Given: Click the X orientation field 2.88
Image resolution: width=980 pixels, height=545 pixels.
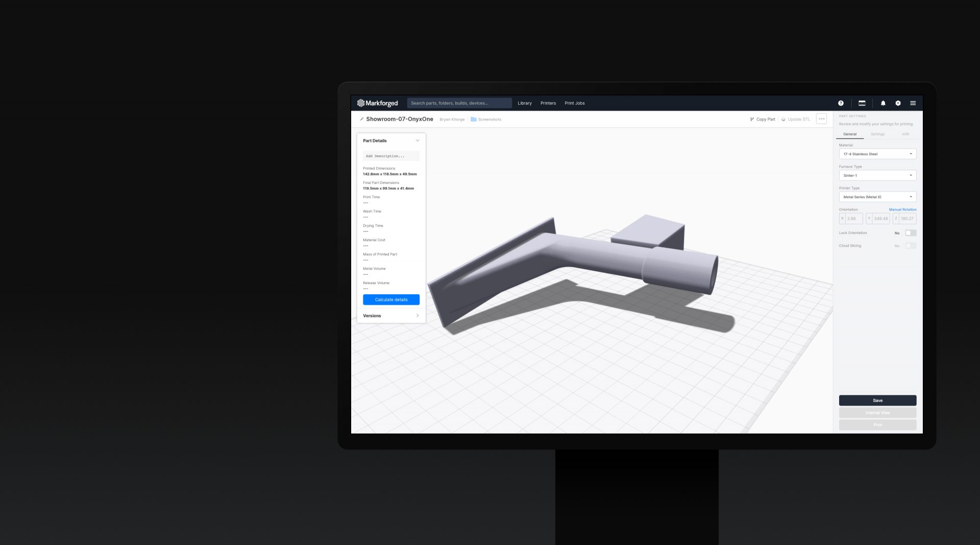Looking at the screenshot, I should (851, 219).
